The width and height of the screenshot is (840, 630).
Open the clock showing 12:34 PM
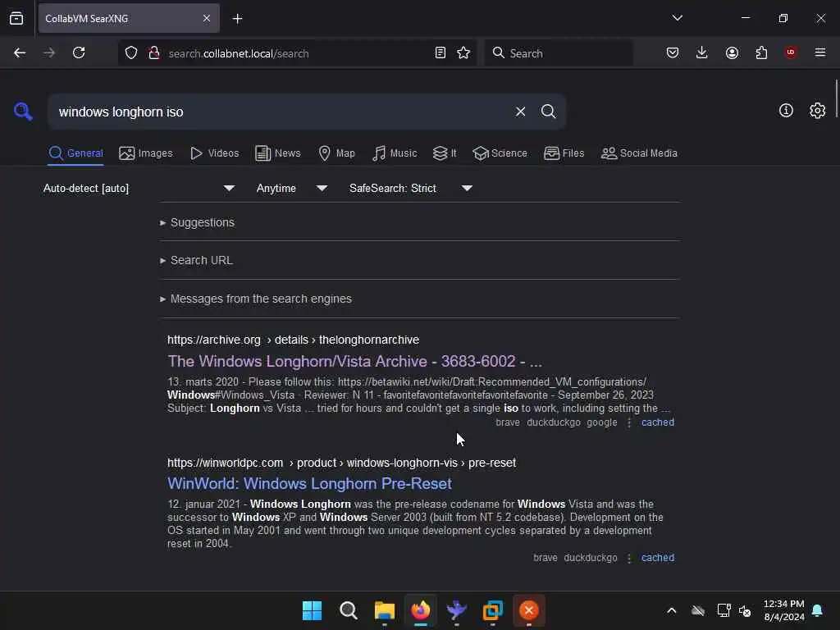783,610
